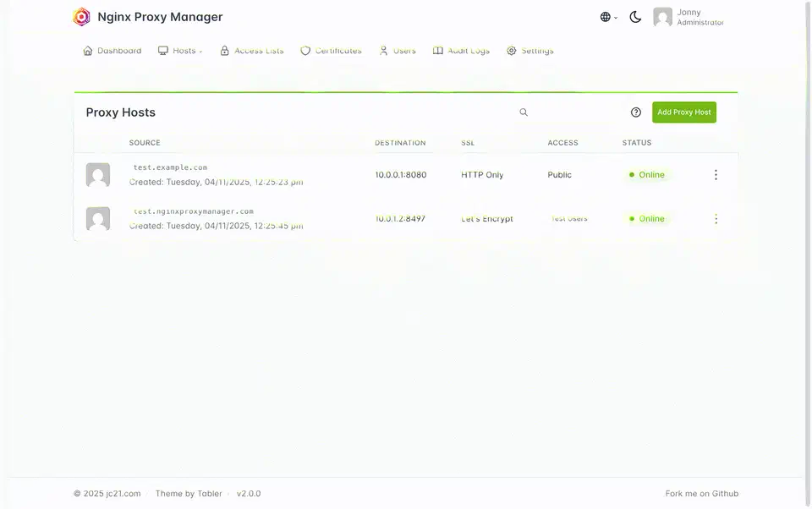812x509 pixels.
Task: Click the search magnifier icon
Action: 523,112
